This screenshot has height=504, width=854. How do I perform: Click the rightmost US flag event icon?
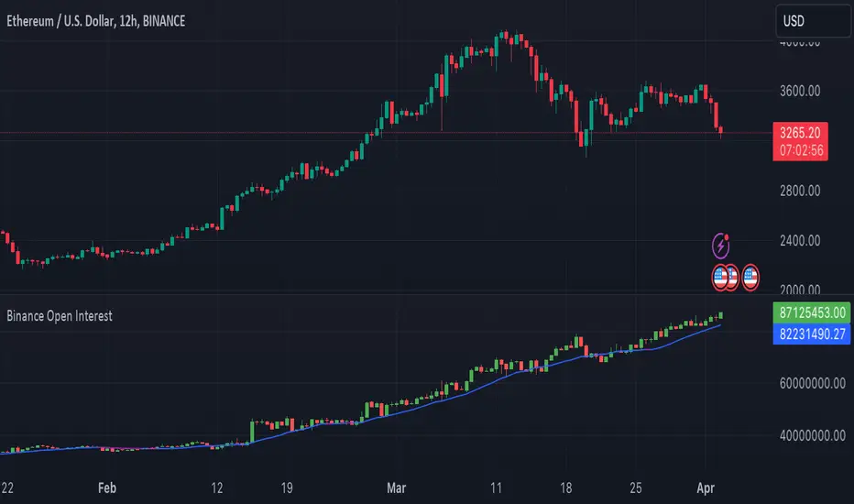tap(751, 277)
